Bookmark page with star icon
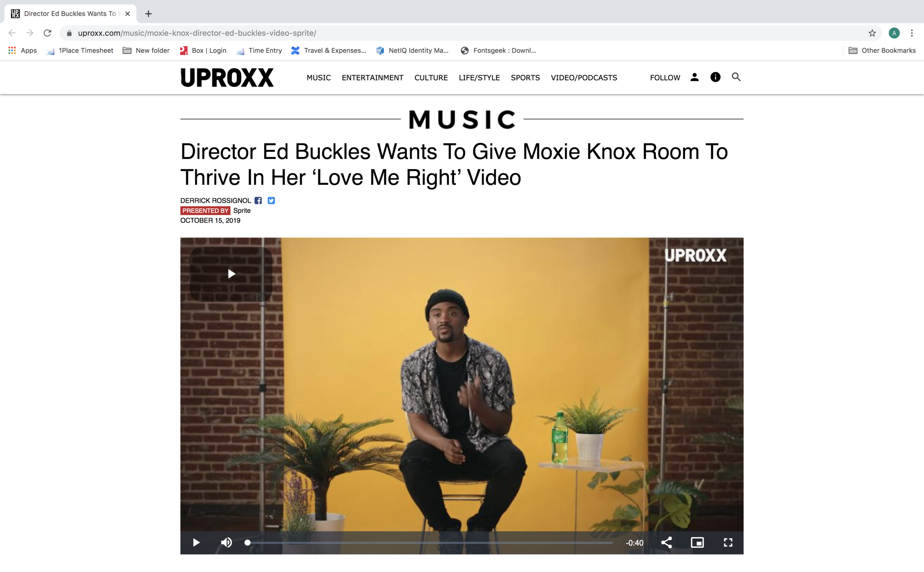The height and width of the screenshot is (572, 924). (872, 33)
